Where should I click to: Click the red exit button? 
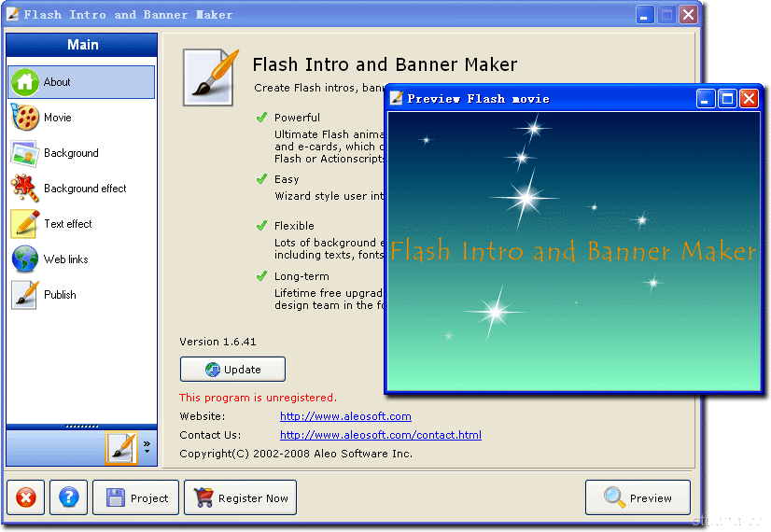point(25,497)
